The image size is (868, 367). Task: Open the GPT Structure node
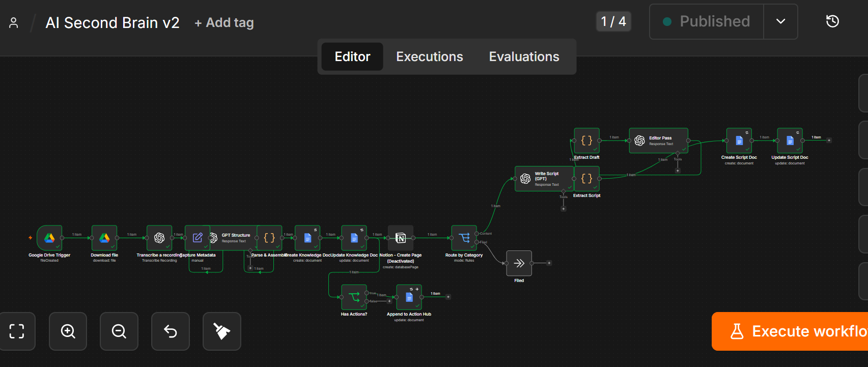tap(235, 238)
